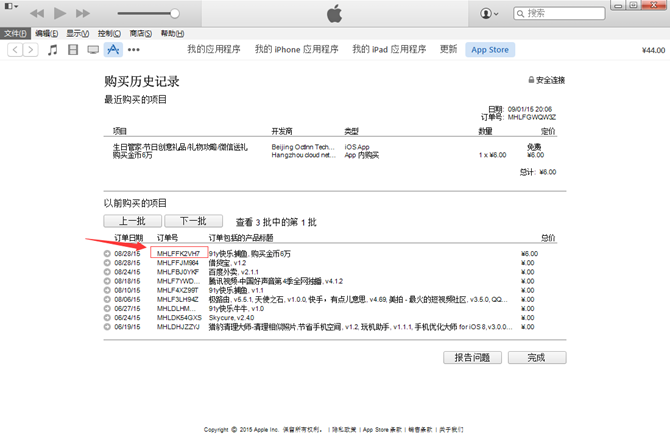This screenshot has height=442, width=670.
Task: Click the 总计 ¥6.00 total amount
Action: click(x=538, y=172)
